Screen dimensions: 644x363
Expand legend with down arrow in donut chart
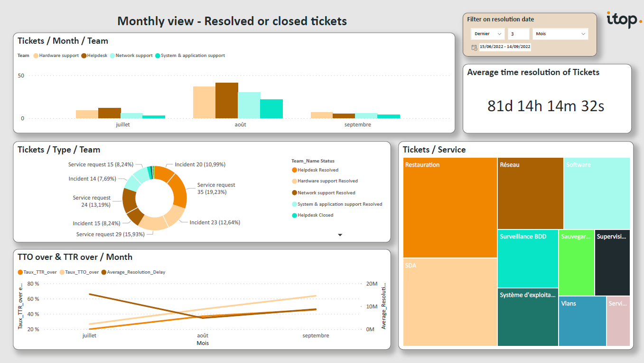point(340,235)
